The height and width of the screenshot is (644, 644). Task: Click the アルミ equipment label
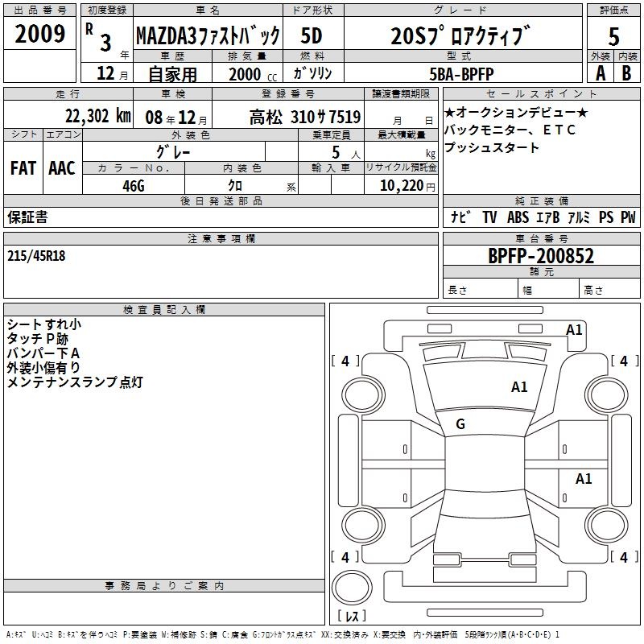click(577, 217)
